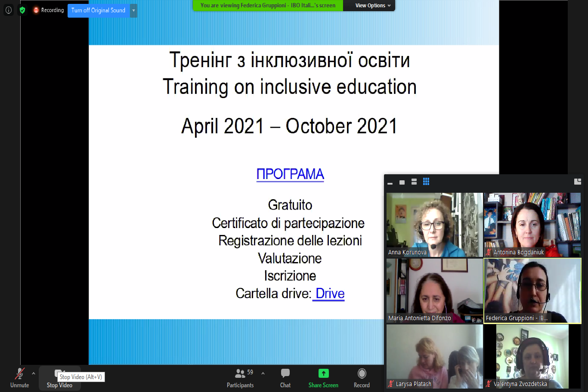The width and height of the screenshot is (588, 392).
Task: Unmute the microphone
Action: click(20, 378)
